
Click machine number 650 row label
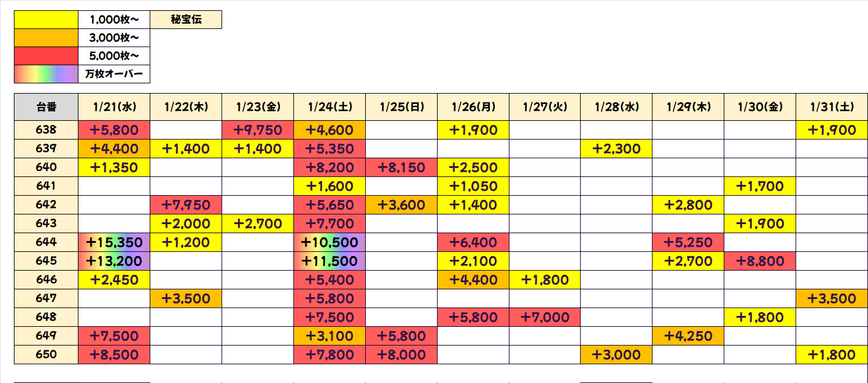(46, 355)
